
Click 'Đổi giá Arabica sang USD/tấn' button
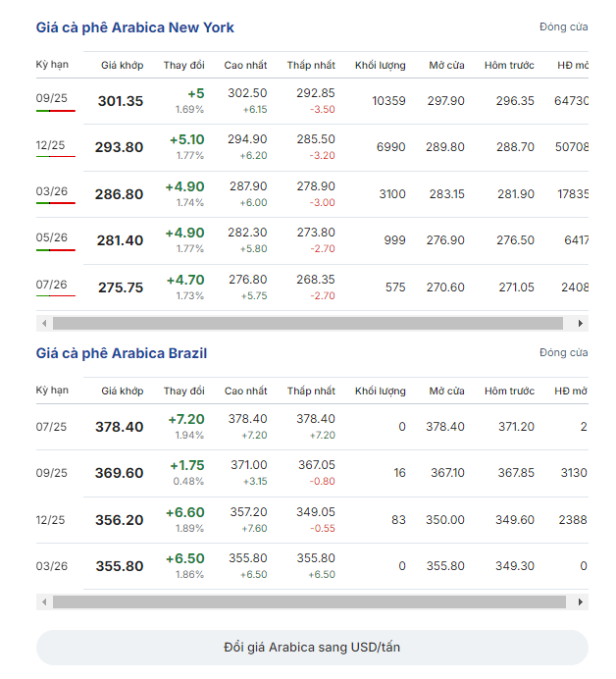312,648
